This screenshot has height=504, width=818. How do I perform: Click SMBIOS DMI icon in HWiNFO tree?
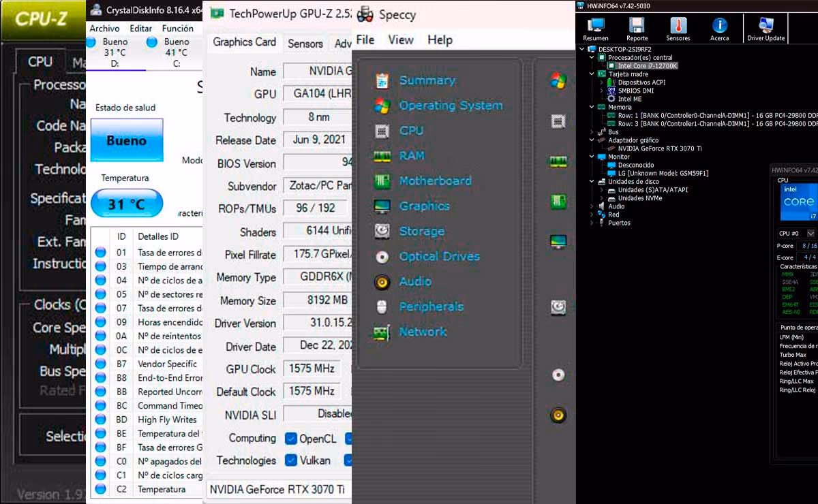611,91
